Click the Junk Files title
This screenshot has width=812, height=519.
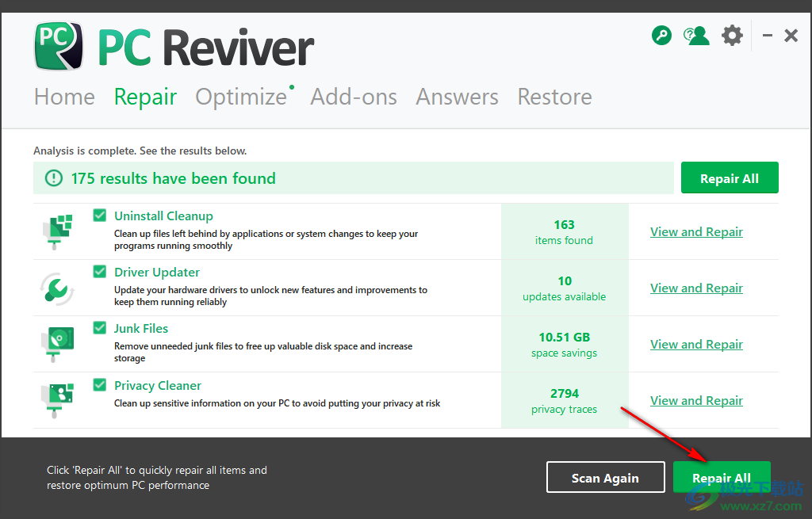click(141, 329)
